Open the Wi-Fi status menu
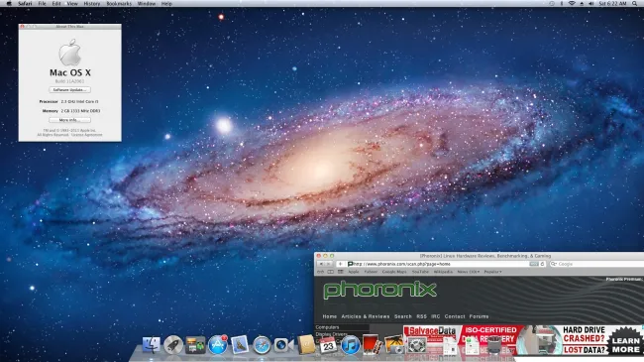This screenshot has height=362, width=644. click(572, 3)
